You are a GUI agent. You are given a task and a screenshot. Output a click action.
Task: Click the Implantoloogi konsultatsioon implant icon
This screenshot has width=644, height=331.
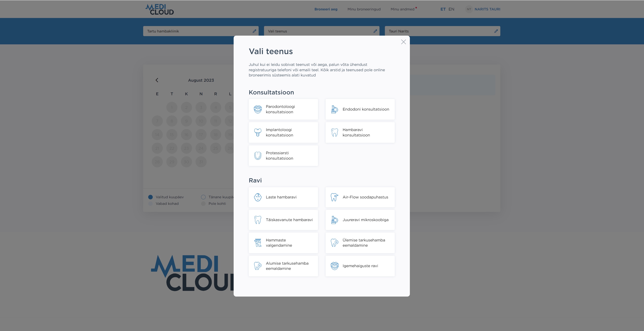pyautogui.click(x=258, y=132)
